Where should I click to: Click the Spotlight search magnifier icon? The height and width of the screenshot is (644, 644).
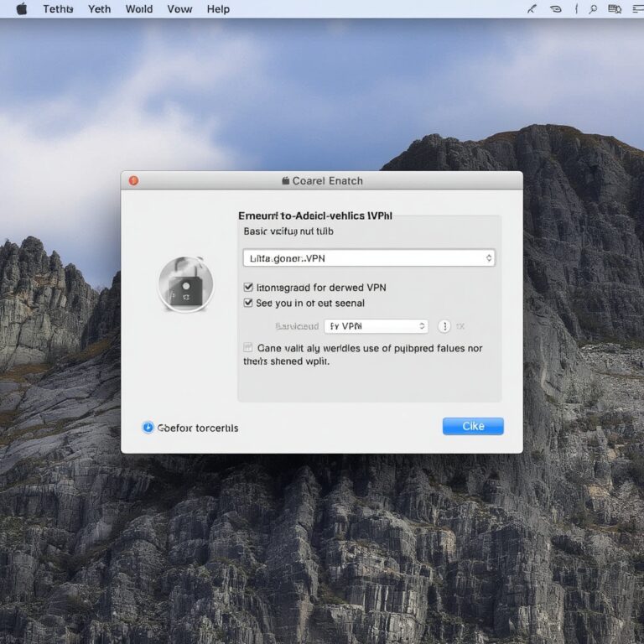coord(593,9)
